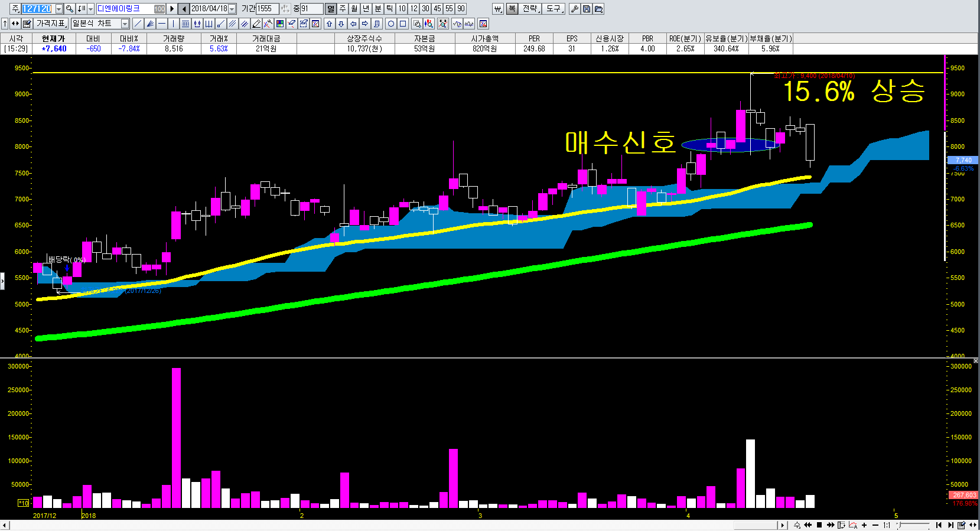Viewport: 980px width, 531px height.
Task: Click the stop playback square button
Action: 819,525
